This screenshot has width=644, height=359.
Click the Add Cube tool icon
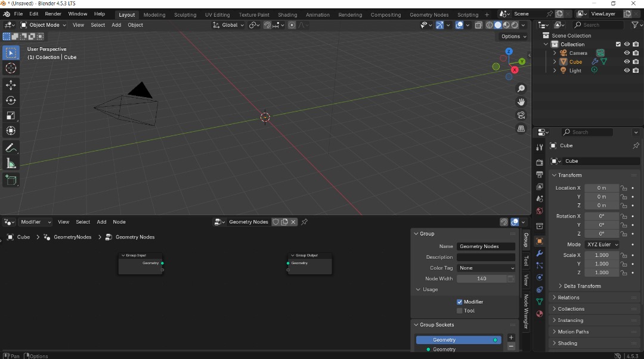tap(11, 179)
